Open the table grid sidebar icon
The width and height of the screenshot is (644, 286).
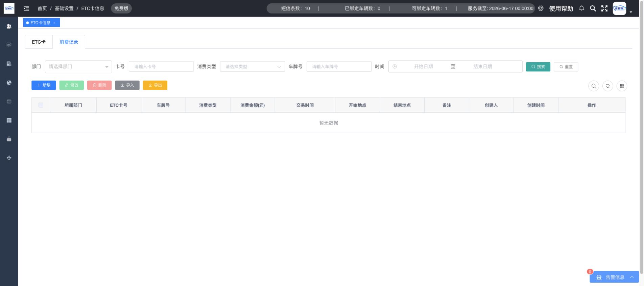tap(9, 120)
